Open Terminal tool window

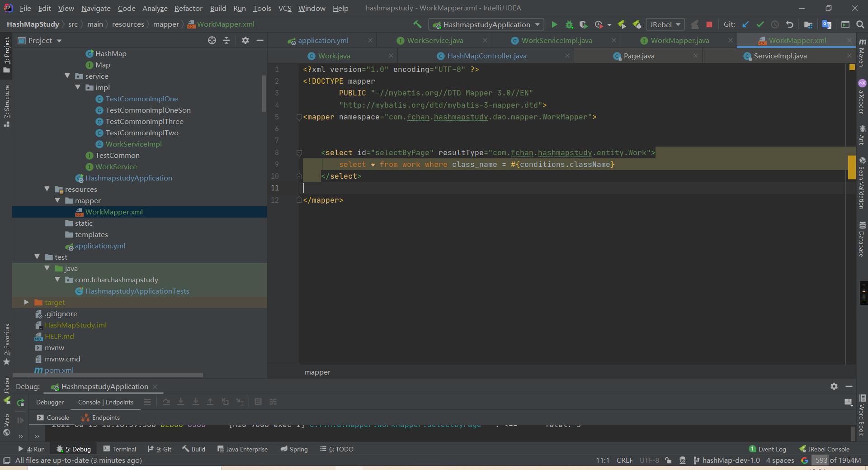(x=119, y=449)
